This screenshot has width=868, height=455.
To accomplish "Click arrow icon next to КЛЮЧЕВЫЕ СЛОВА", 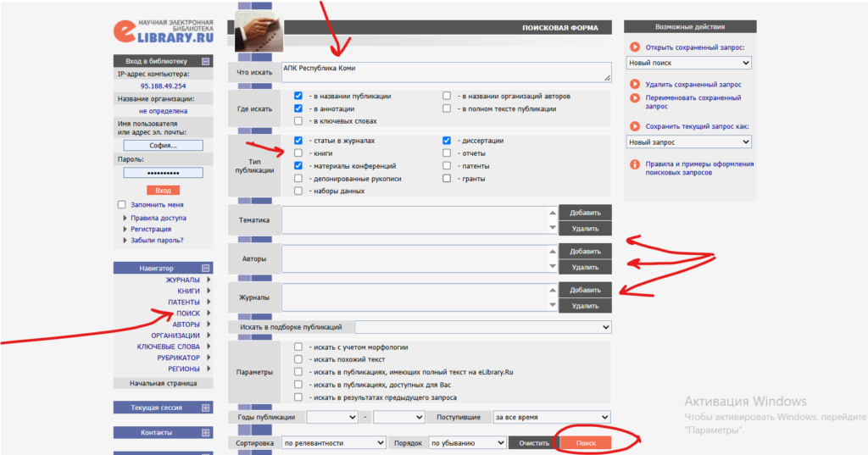I will pyautogui.click(x=209, y=347).
